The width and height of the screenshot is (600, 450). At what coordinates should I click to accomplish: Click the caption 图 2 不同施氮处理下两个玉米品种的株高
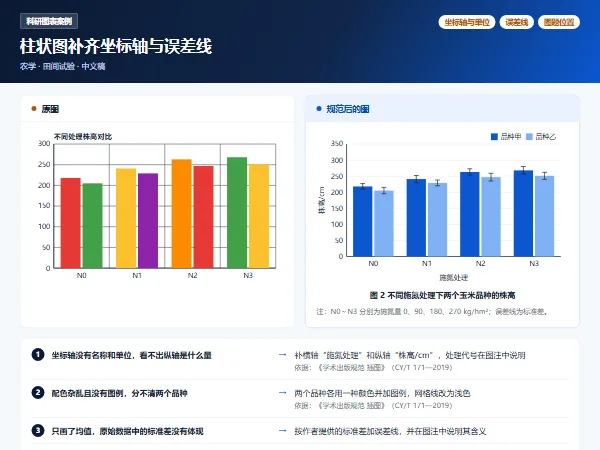tap(442, 295)
